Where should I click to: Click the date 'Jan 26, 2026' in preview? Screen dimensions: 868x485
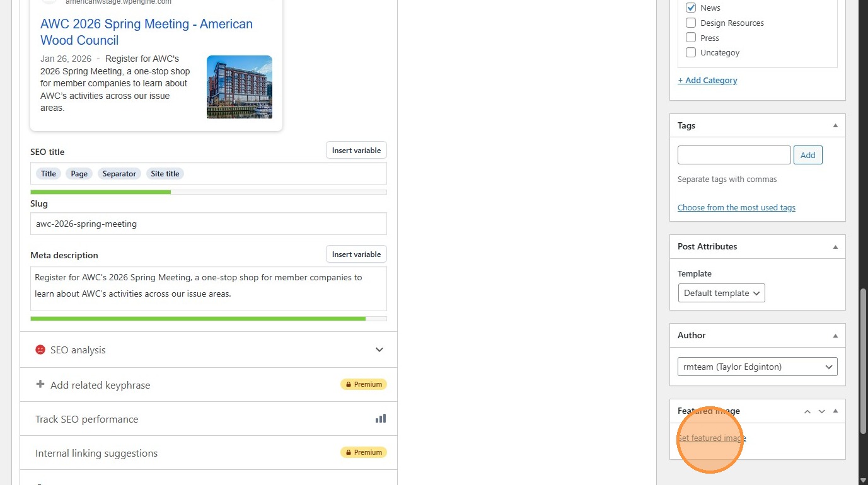pos(66,59)
